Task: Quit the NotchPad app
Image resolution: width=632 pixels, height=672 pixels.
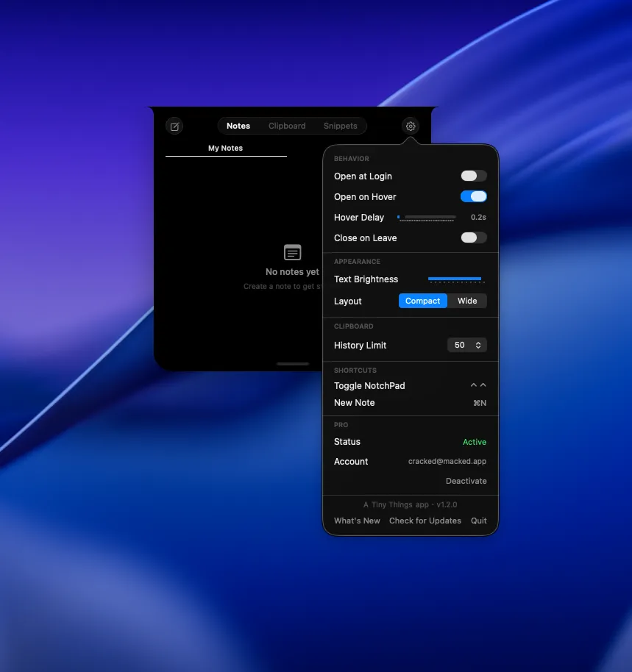Action: pos(478,521)
